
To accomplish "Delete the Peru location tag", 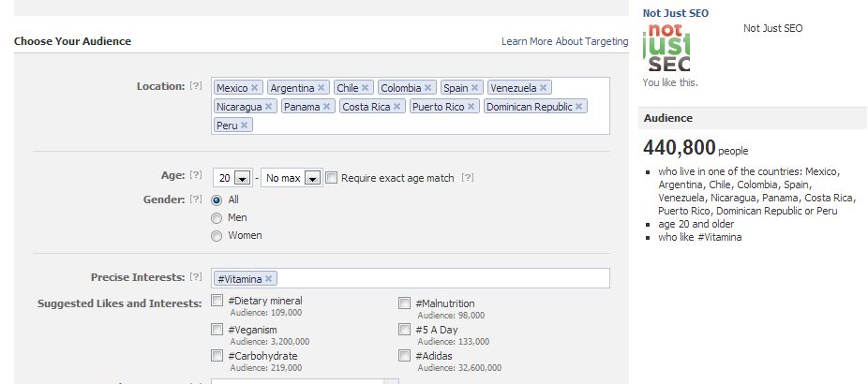I will (244, 126).
